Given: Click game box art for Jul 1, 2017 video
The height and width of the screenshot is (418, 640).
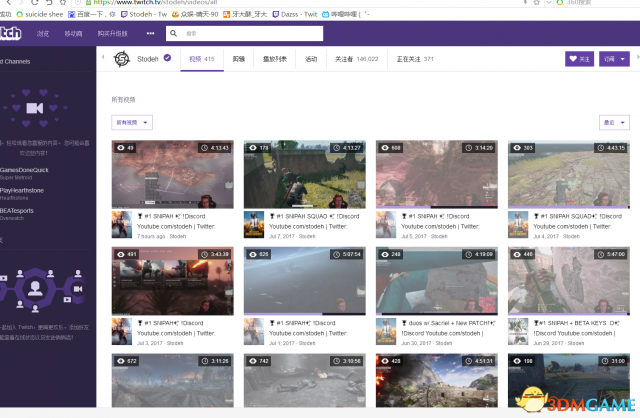Looking at the screenshot, I should [254, 331].
